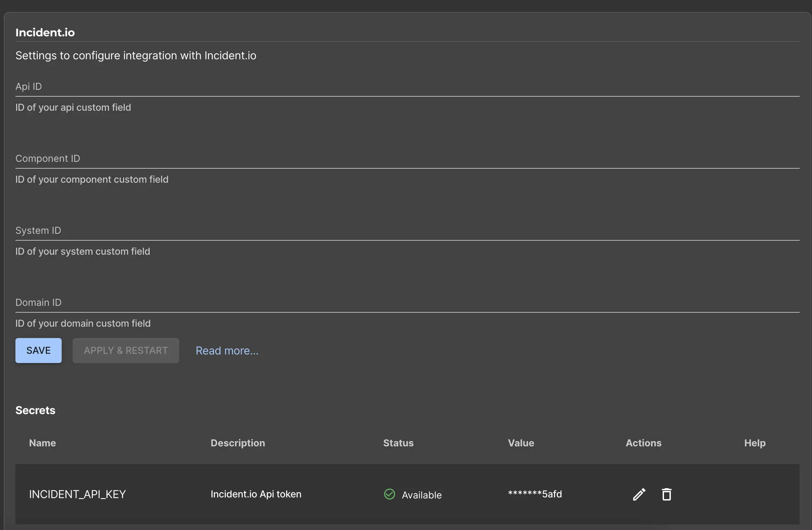Click the green Available status icon

tap(389, 494)
